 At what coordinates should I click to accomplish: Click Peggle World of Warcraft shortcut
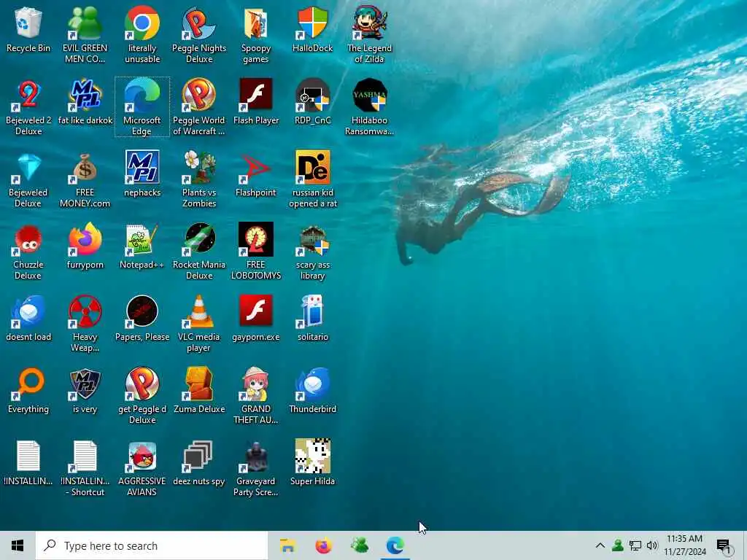pyautogui.click(x=199, y=107)
